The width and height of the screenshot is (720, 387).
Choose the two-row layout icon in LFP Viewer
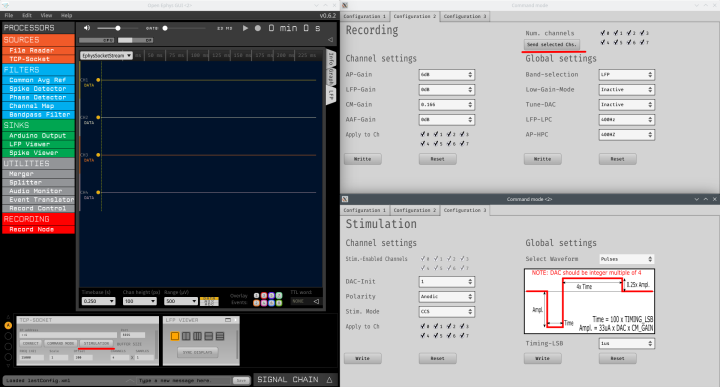click(x=209, y=336)
